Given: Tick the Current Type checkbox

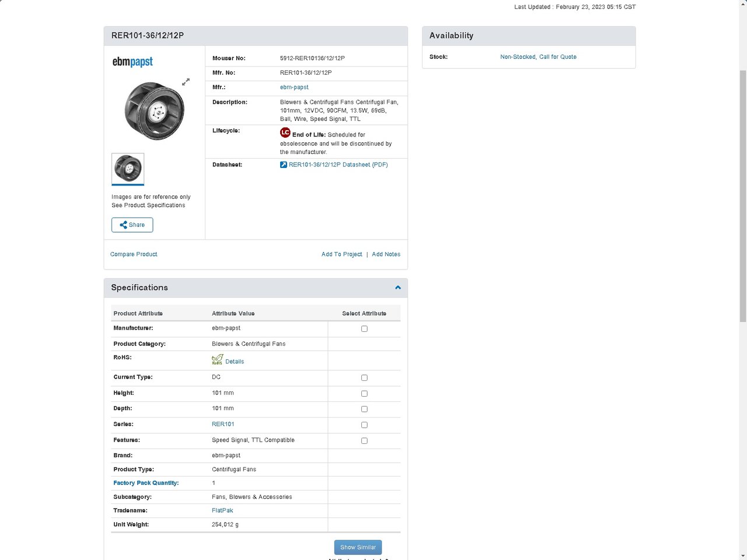Looking at the screenshot, I should 364,378.
